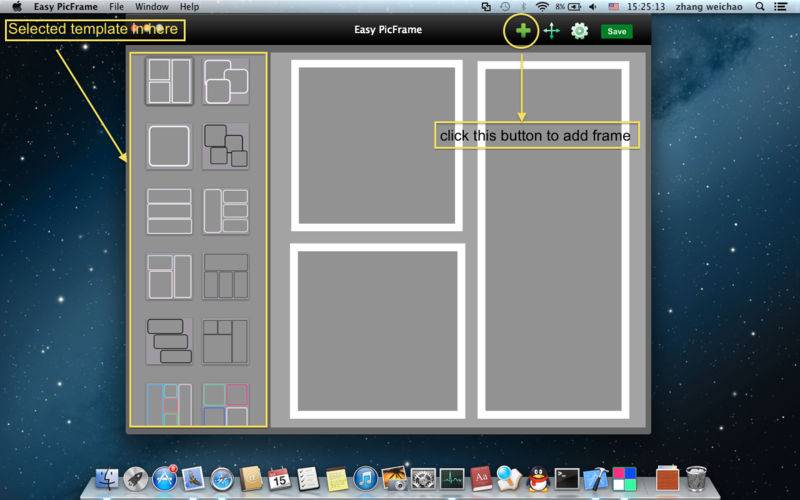
Task: Click the large top-left photo frame
Action: click(x=377, y=146)
